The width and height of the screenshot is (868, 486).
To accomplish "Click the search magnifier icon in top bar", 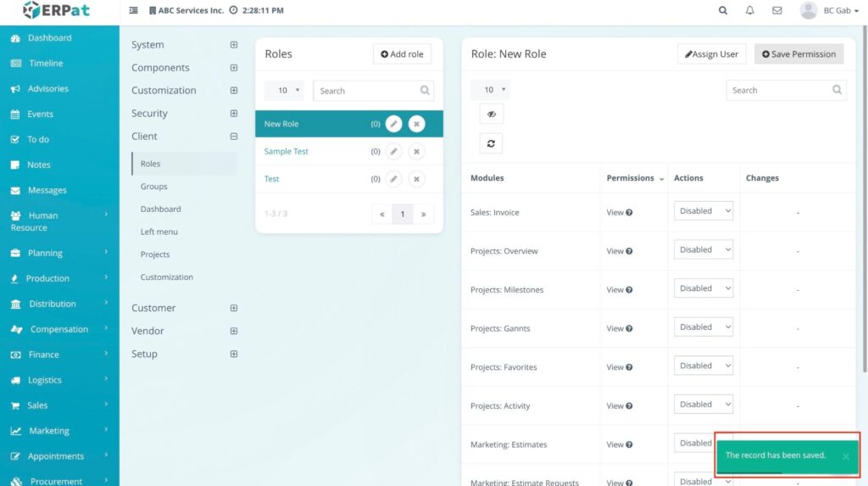I will pyautogui.click(x=723, y=11).
